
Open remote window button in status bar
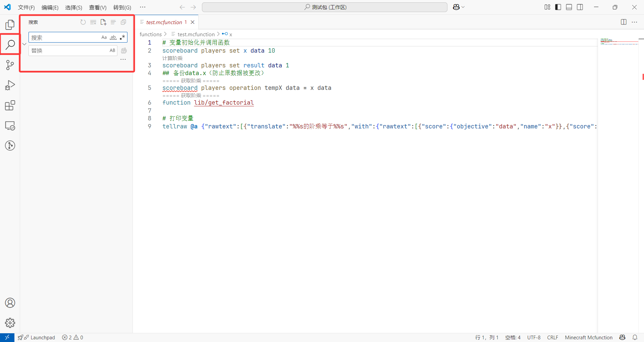(7, 337)
